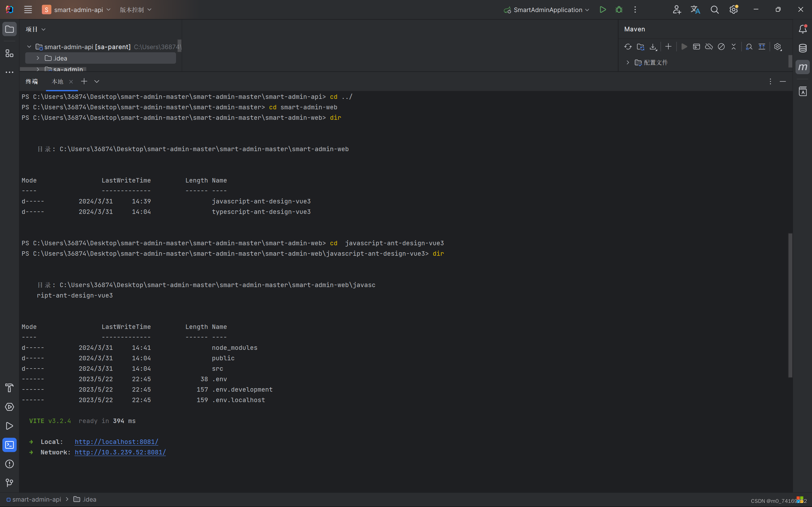Open Search Everywhere magnifier
This screenshot has width=812, height=507.
pyautogui.click(x=715, y=10)
